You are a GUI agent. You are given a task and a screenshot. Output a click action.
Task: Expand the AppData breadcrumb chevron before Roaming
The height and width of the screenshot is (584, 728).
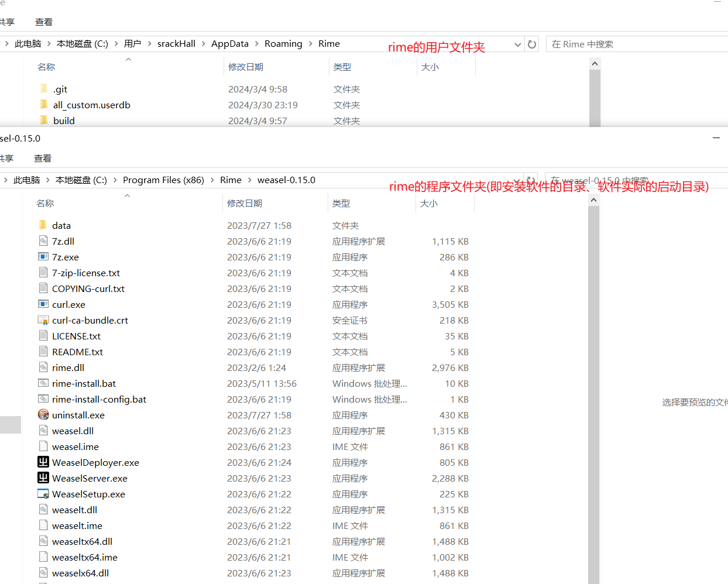click(256, 44)
